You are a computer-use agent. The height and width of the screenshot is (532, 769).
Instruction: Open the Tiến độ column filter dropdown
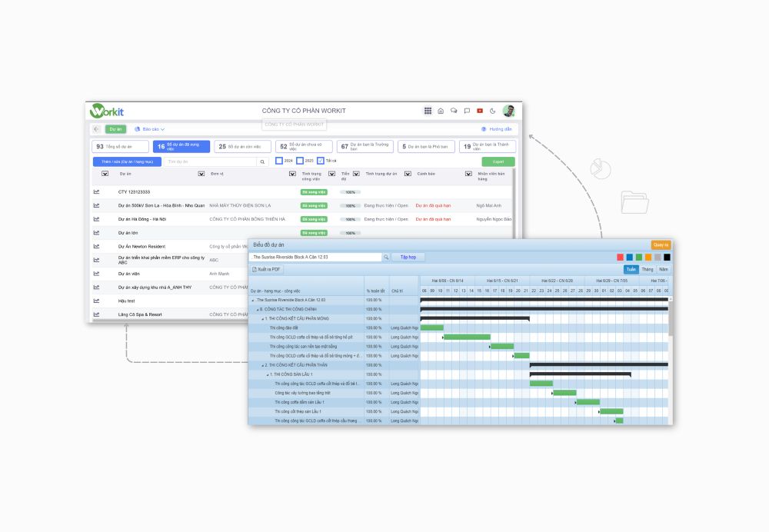tap(356, 174)
